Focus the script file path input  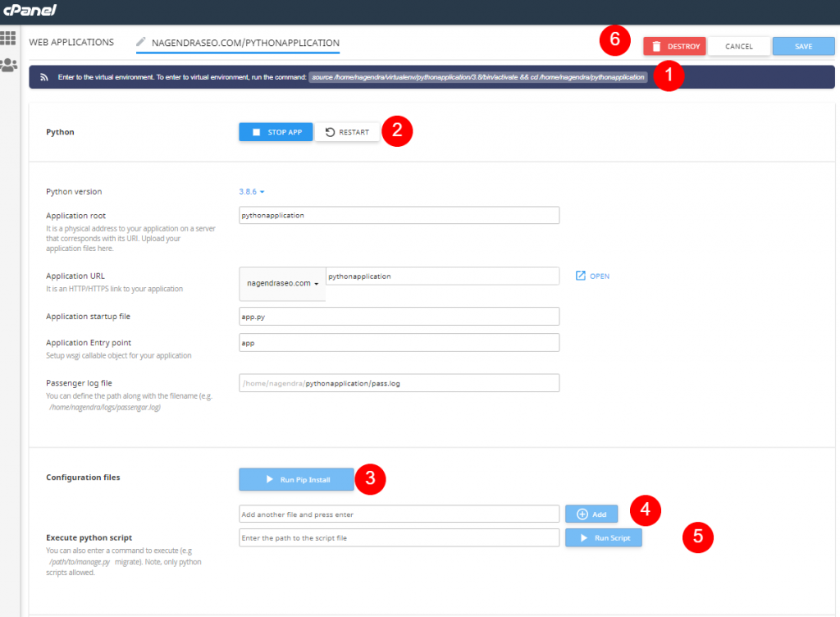pyautogui.click(x=399, y=537)
